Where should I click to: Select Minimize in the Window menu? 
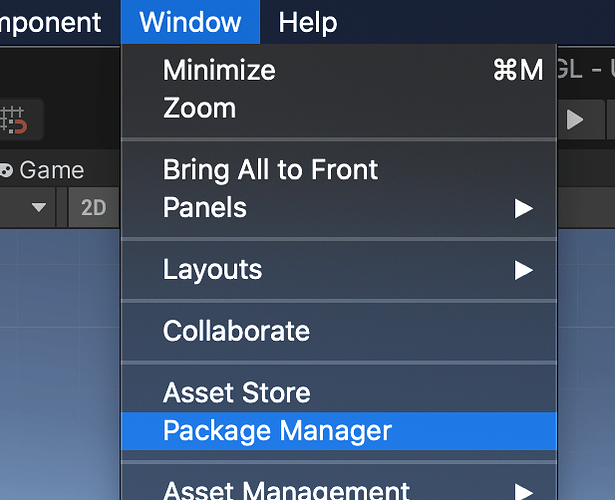(x=219, y=70)
